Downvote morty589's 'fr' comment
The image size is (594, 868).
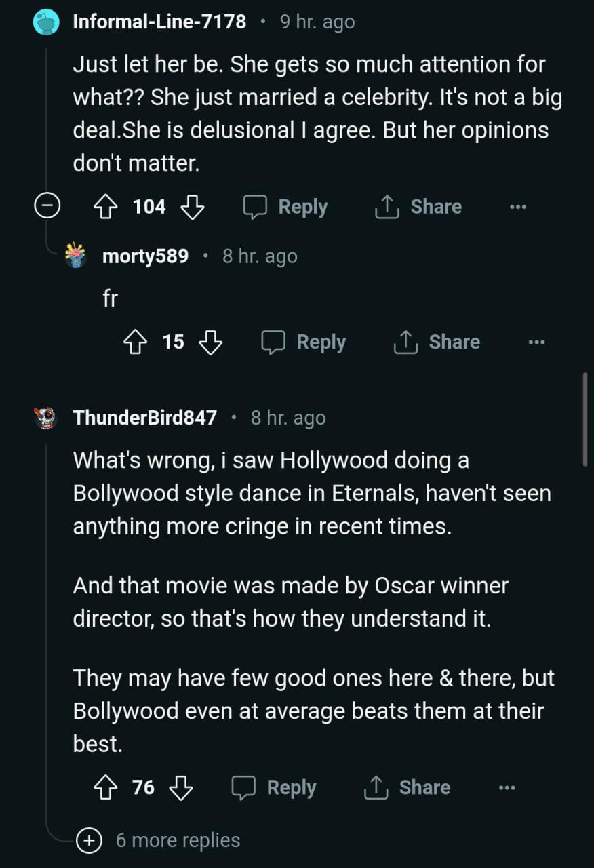tap(211, 342)
